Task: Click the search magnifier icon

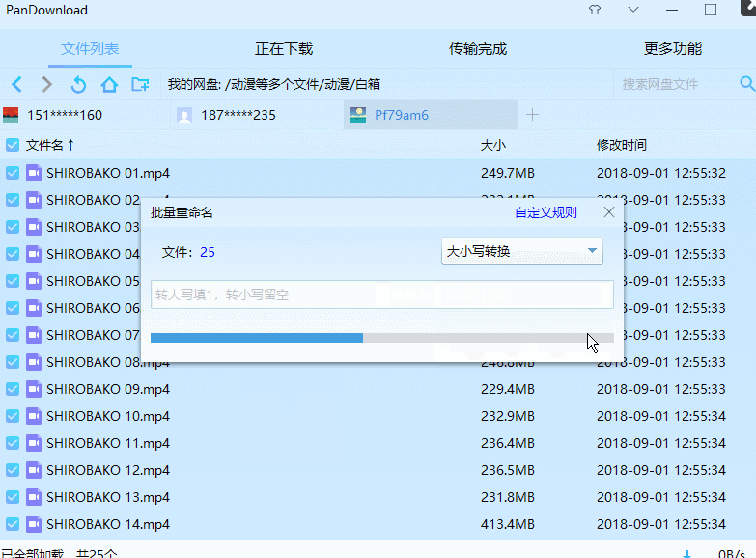Action: (x=747, y=84)
